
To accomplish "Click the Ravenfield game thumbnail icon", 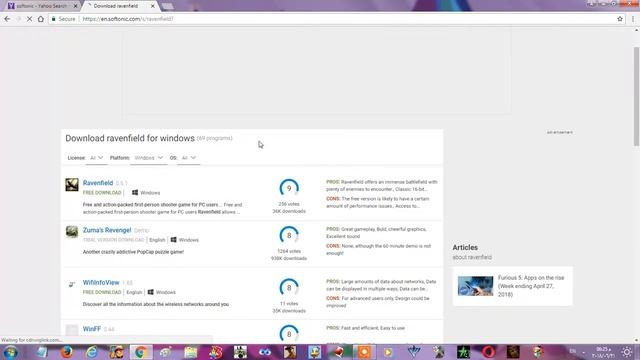I will pyautogui.click(x=72, y=184).
